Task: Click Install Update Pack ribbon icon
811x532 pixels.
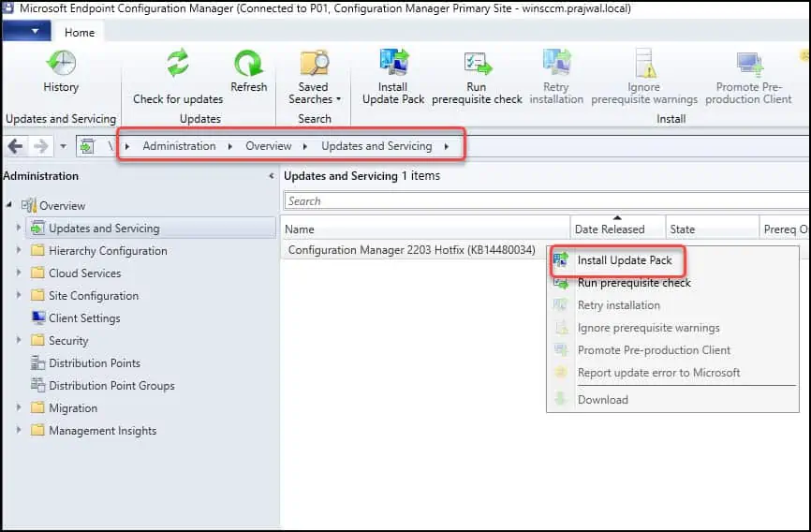Action: point(393,62)
